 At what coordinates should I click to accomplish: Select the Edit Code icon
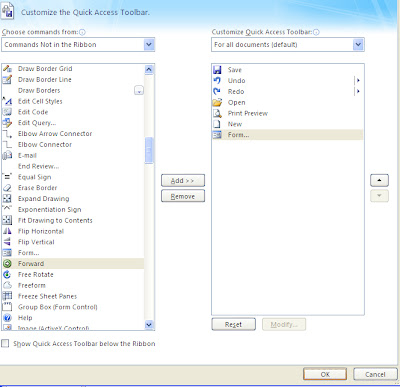pos(7,112)
